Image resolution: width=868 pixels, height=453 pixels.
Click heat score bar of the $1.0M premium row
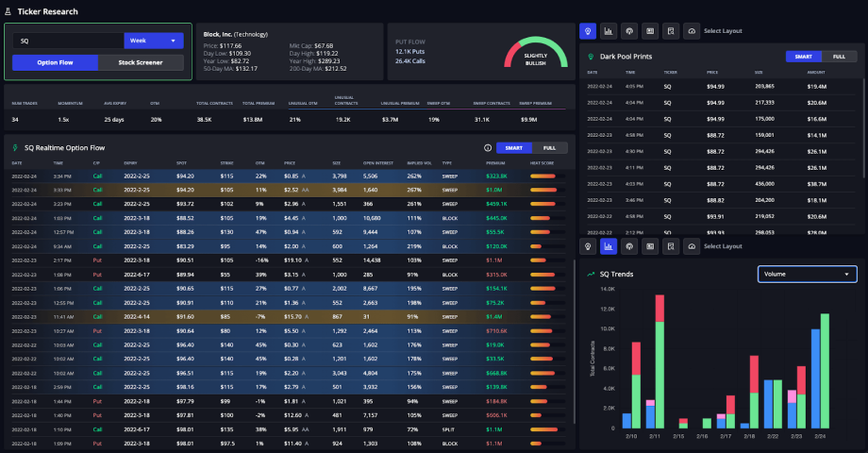pyautogui.click(x=547, y=190)
